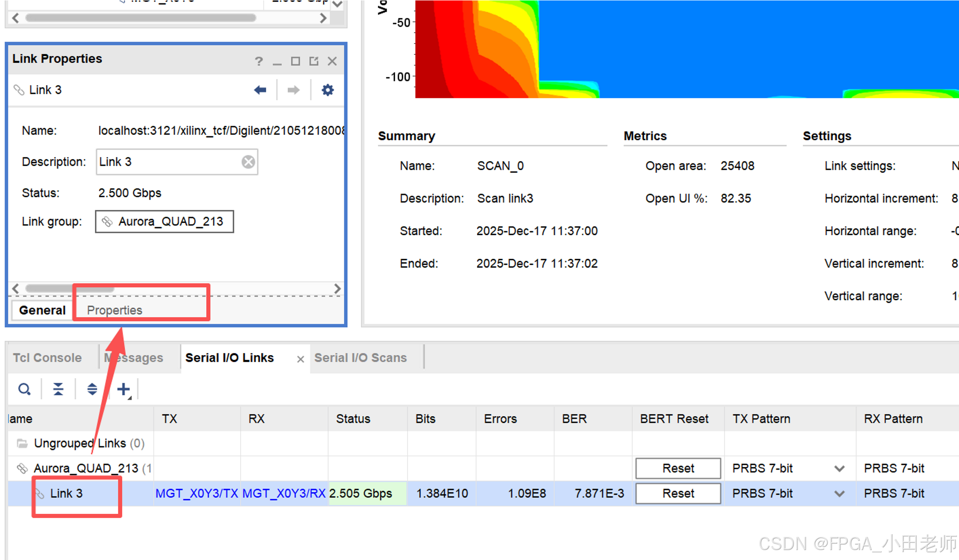Click the MGT_X0Y3/TX link

(196, 494)
